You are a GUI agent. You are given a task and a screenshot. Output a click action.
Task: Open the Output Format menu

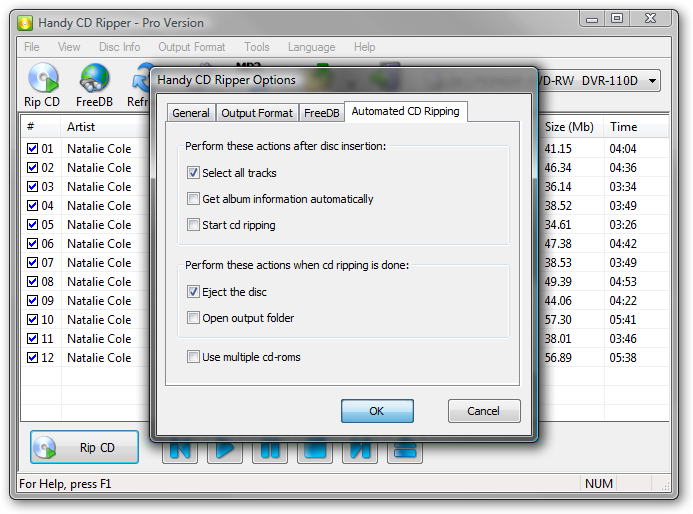(192, 47)
